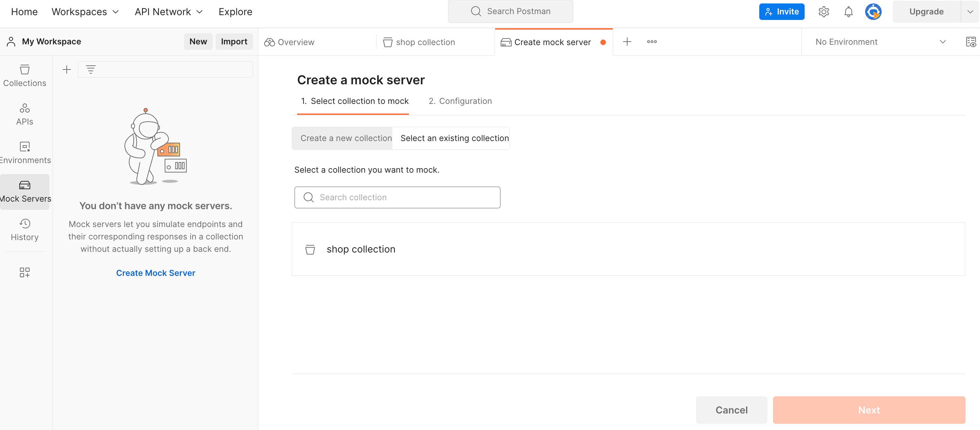Open notifications bell icon
Viewport: 980px width, 430px height.
pos(848,11)
